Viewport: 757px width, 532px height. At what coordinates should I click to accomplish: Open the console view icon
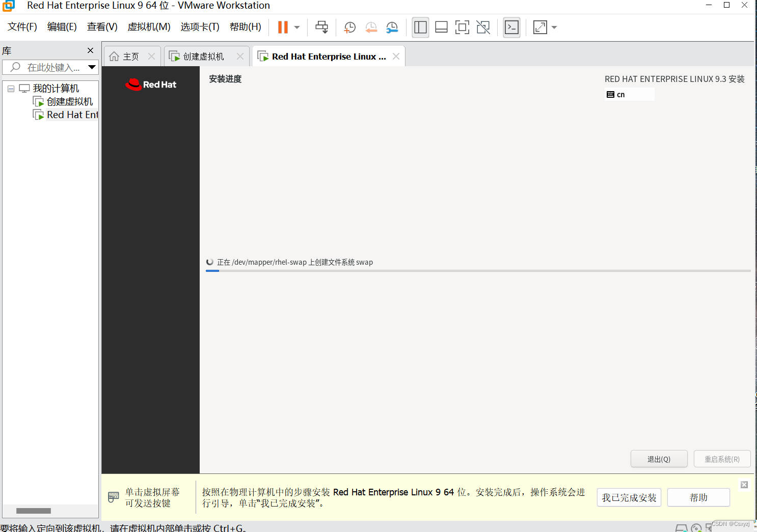511,27
